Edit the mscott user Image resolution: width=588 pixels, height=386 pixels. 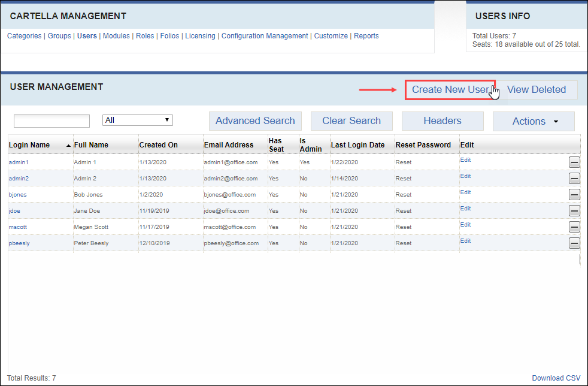[x=465, y=225]
